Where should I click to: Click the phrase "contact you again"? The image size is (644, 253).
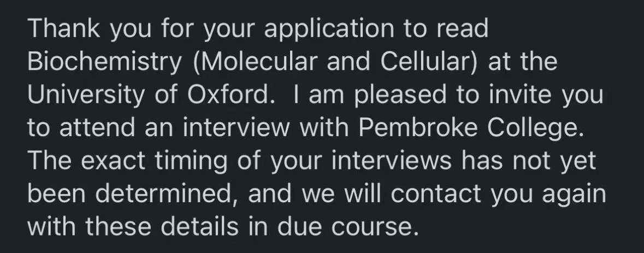pos(498,195)
